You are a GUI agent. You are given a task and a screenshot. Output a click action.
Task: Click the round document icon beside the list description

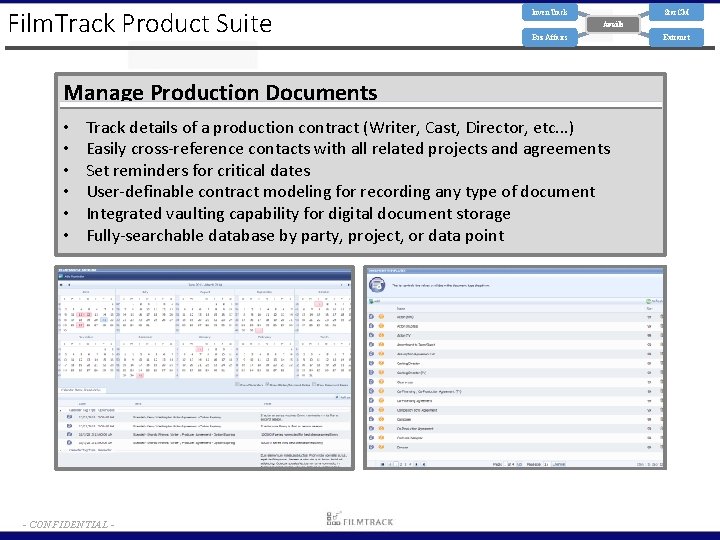point(377,285)
